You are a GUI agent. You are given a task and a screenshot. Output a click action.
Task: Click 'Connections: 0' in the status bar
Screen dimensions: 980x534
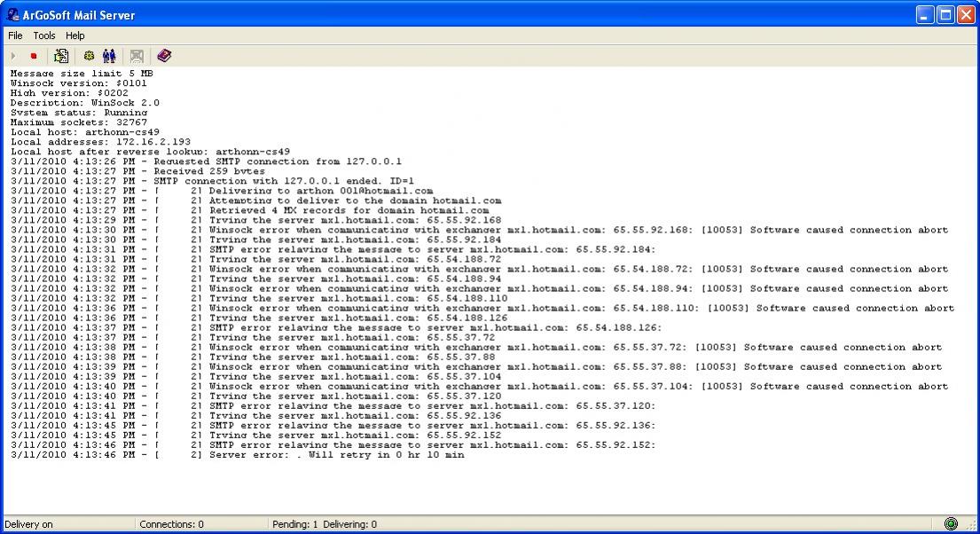[171, 524]
